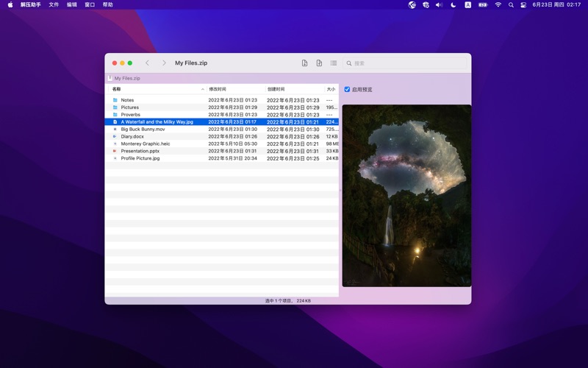The height and width of the screenshot is (368, 588).
Task: Click the waterfall preview image
Action: coord(406,196)
